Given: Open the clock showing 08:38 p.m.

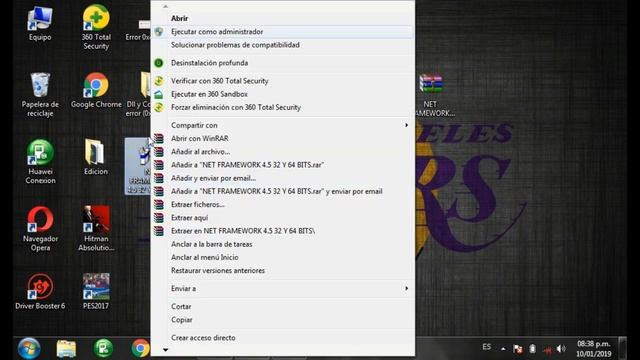Looking at the screenshot, I should [x=594, y=349].
